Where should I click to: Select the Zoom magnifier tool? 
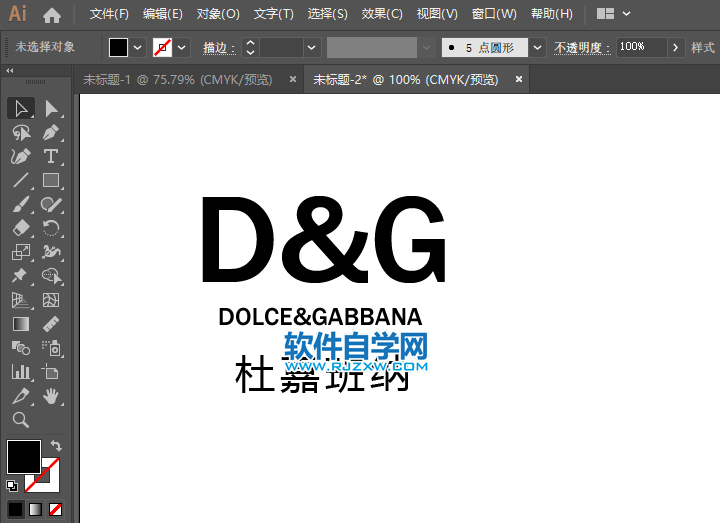[x=21, y=420]
